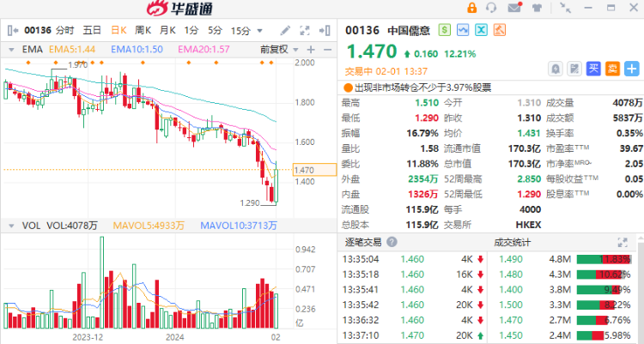Image resolution: width=644 pixels, height=344 pixels.
Task: Select the 月K chart tab
Action: pyautogui.click(x=167, y=30)
